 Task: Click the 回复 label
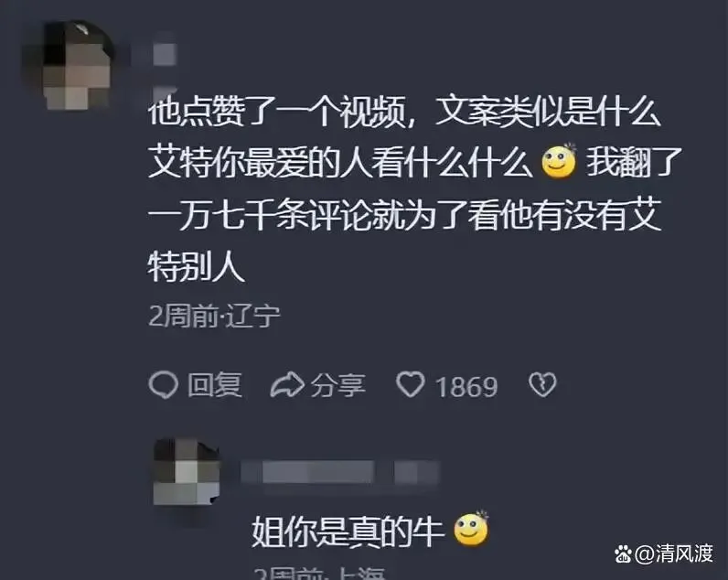(x=215, y=385)
